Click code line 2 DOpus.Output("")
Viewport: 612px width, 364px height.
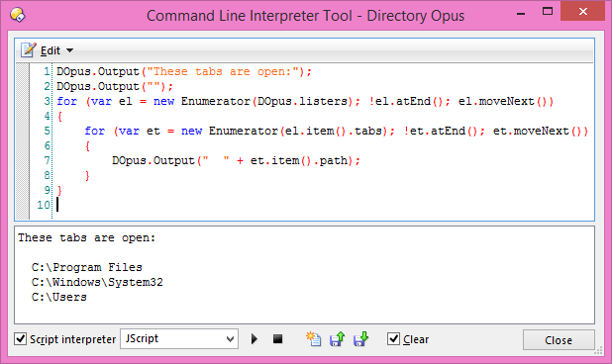click(x=115, y=86)
